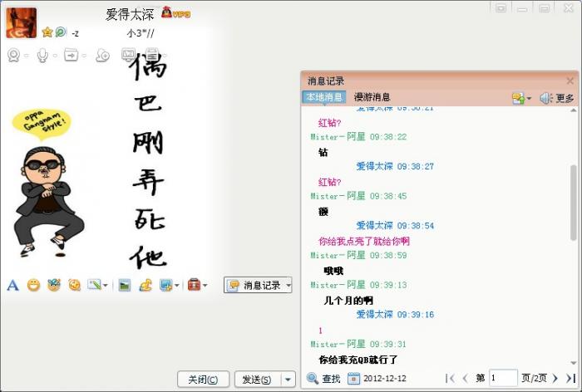Click the search magnifier icon in message history
The image size is (582, 392).
click(312, 378)
